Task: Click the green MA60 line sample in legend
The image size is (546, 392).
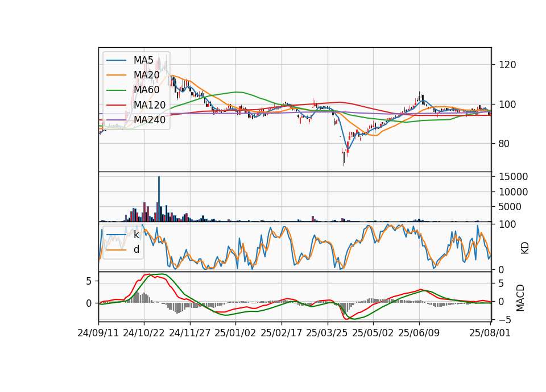Action: 116,90
